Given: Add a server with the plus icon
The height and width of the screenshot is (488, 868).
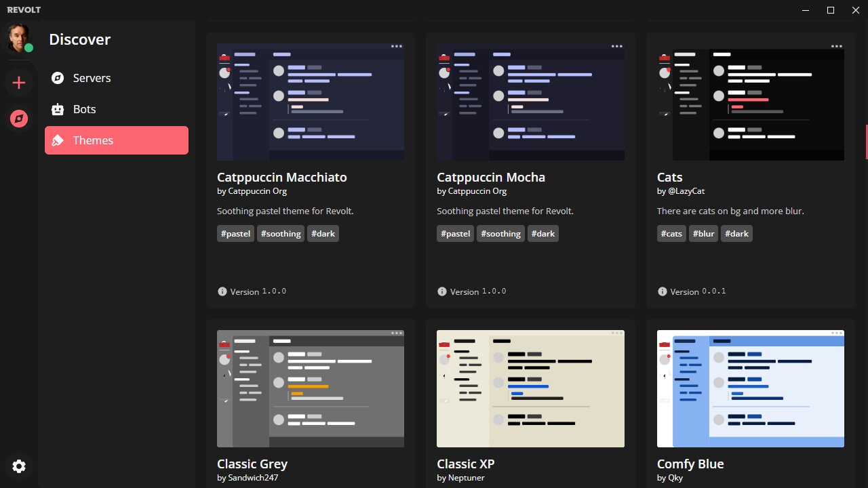Looking at the screenshot, I should click(19, 83).
